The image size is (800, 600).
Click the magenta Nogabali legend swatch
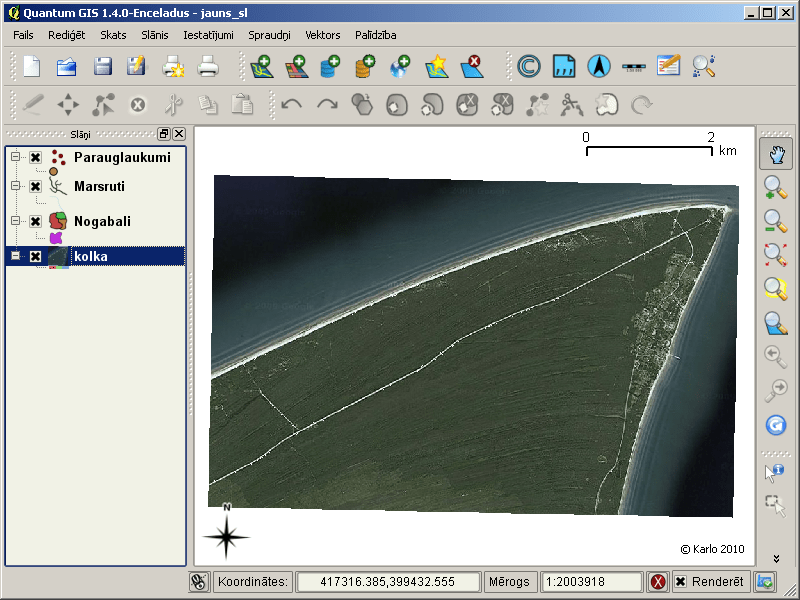pos(56,237)
